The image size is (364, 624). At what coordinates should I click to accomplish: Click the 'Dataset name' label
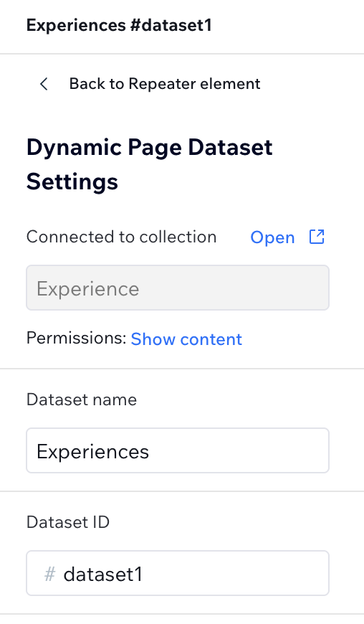[x=82, y=400]
